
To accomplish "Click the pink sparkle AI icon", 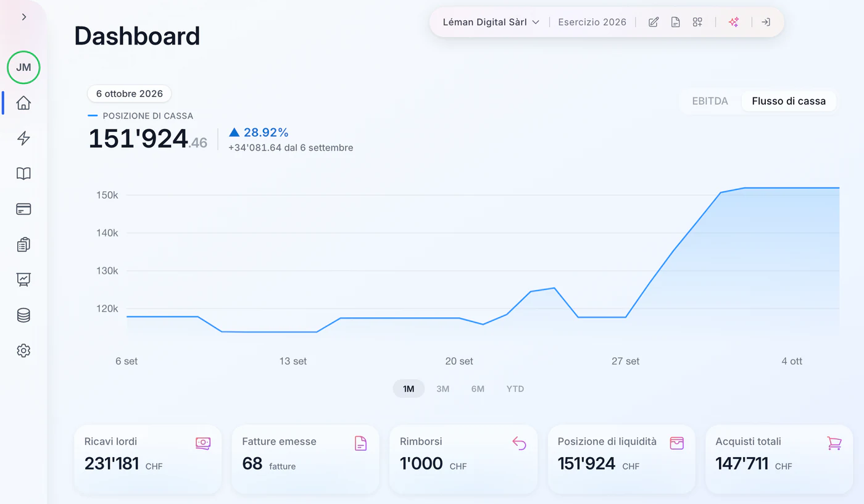I will (x=734, y=22).
